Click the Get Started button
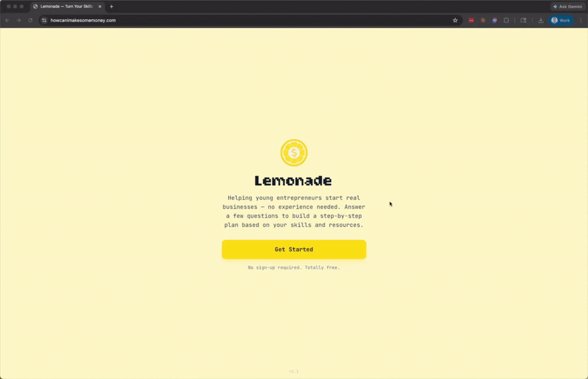 click(293, 249)
